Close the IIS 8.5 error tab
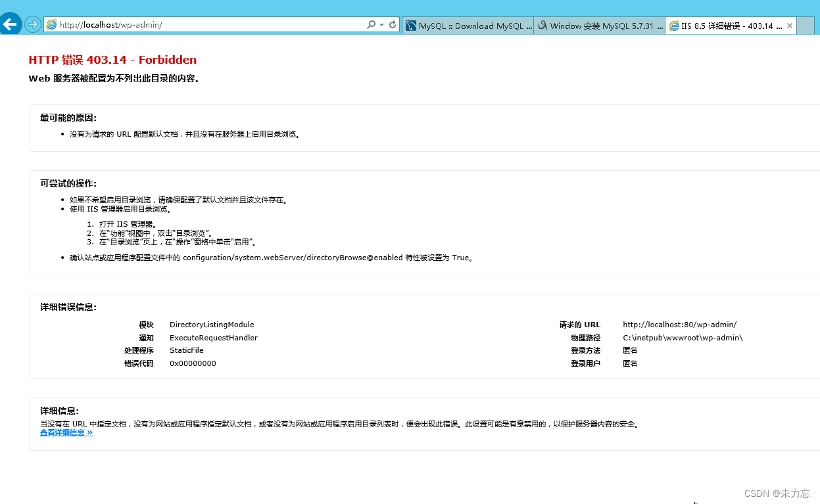This screenshot has height=504, width=820. (790, 26)
